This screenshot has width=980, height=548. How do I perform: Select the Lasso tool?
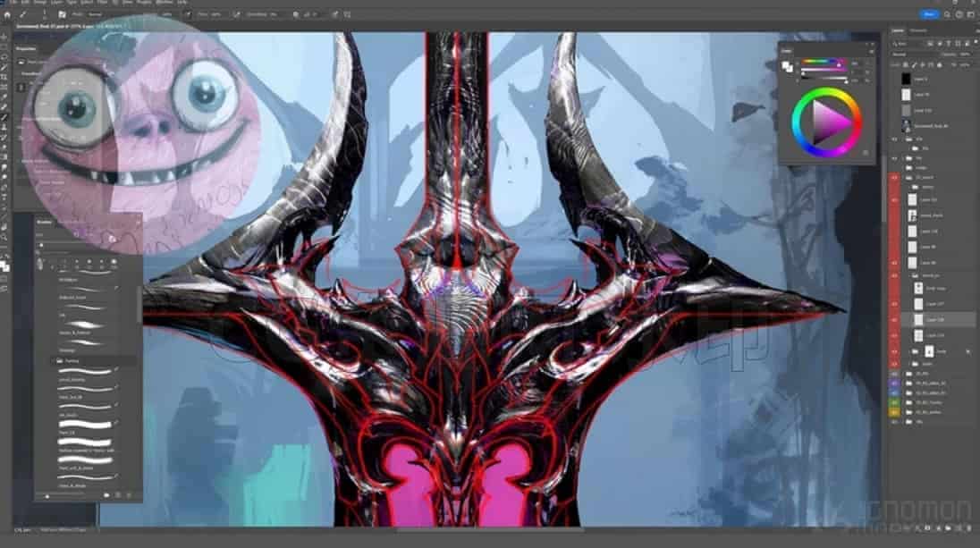click(4, 57)
